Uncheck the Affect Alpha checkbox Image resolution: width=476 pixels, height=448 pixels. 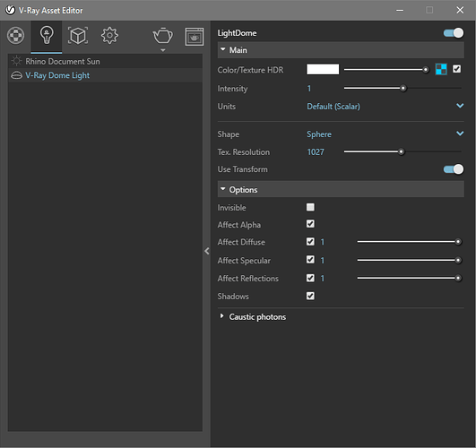click(x=310, y=224)
